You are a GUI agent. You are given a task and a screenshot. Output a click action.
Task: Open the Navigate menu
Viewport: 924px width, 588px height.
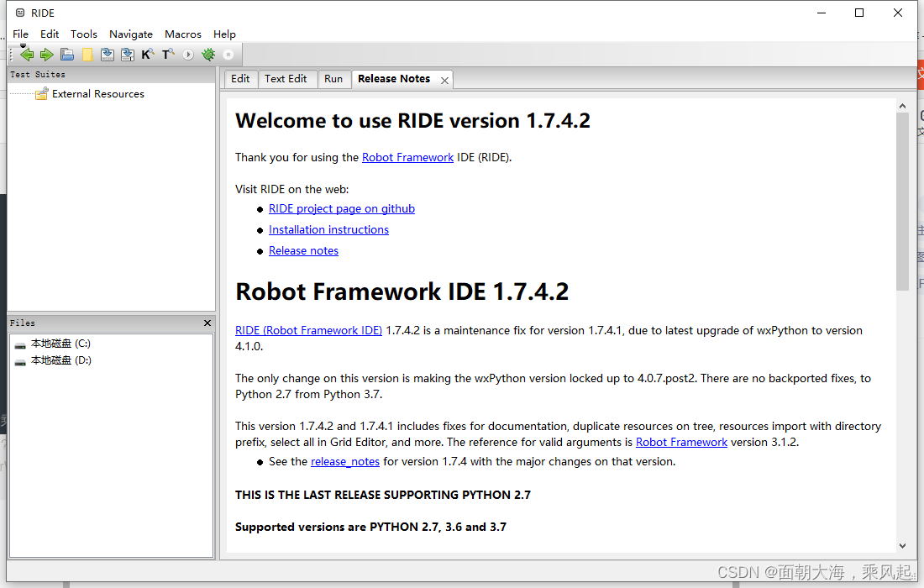point(131,34)
